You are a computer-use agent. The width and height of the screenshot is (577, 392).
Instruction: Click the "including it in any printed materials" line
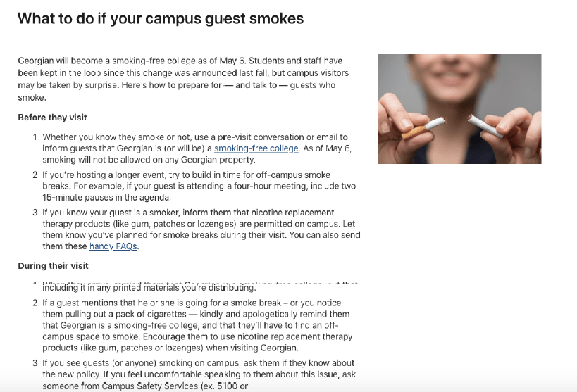point(148,287)
